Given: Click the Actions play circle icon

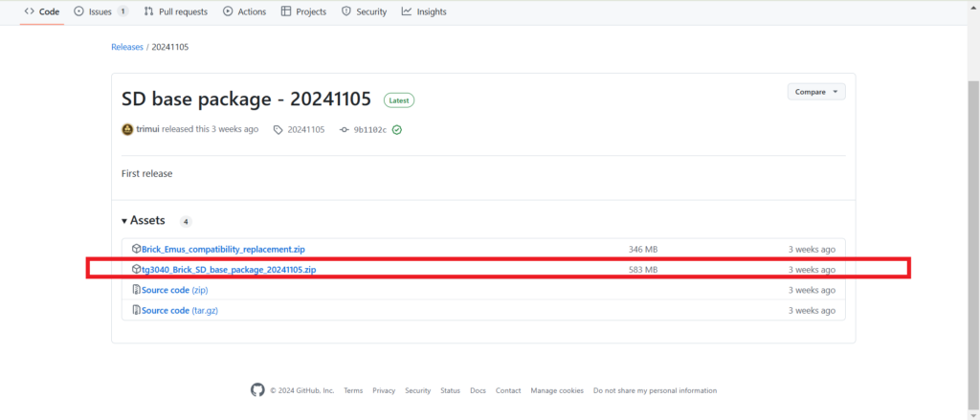Looking at the screenshot, I should pos(228,11).
